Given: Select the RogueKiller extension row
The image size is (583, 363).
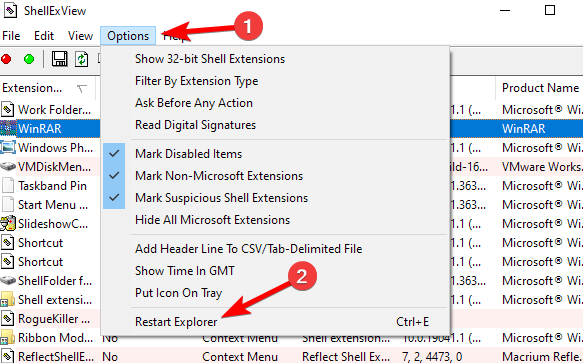Looking at the screenshot, I should (x=50, y=319).
